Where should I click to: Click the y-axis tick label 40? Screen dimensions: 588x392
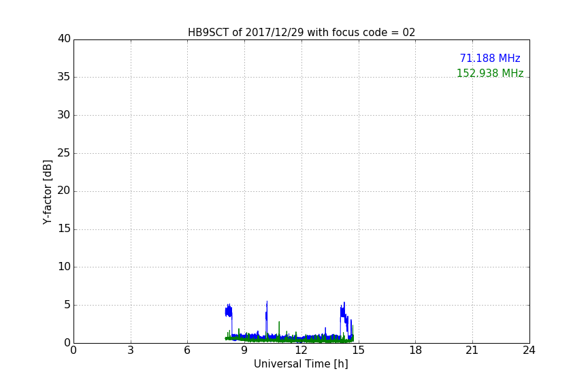[64, 39]
